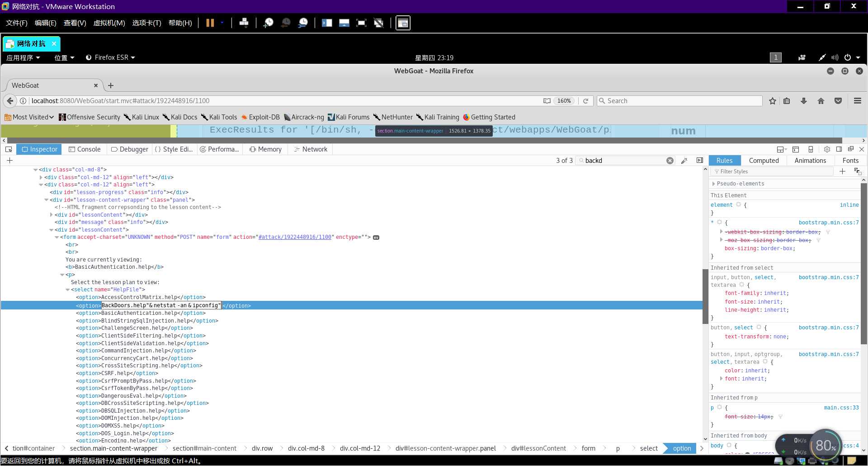Go to Firefox home page icon
The image size is (868, 466).
[821, 101]
